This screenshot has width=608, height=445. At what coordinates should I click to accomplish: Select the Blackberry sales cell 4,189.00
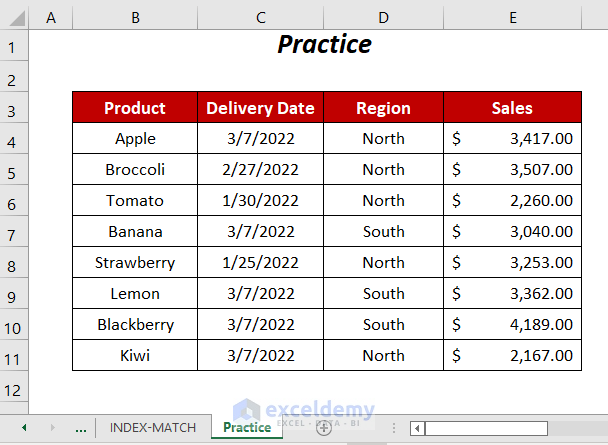512,325
